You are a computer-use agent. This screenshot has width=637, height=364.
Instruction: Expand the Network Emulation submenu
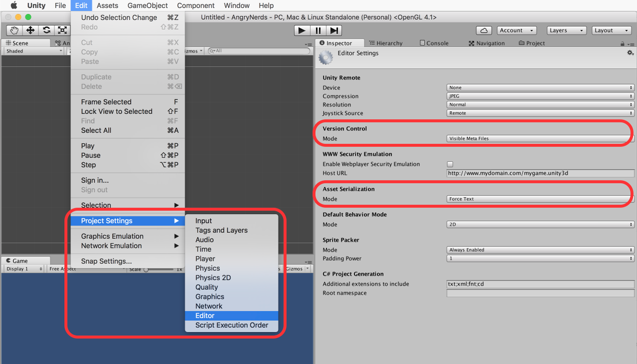[x=128, y=246]
